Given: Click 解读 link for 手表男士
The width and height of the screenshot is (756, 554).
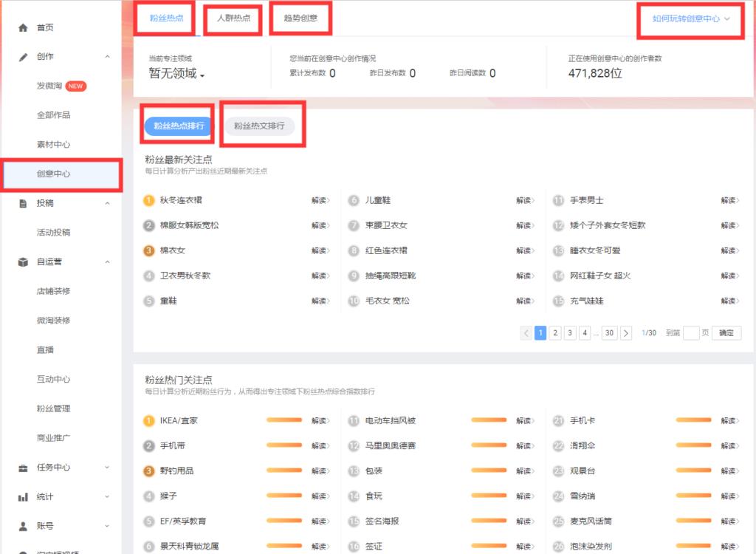Looking at the screenshot, I should [x=730, y=200].
